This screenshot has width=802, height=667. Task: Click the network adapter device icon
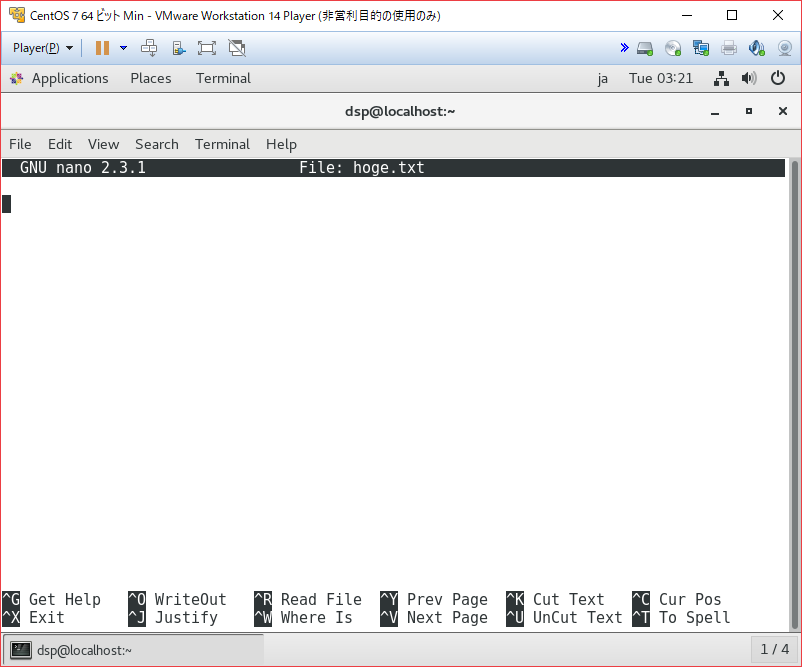pyautogui.click(x=701, y=49)
